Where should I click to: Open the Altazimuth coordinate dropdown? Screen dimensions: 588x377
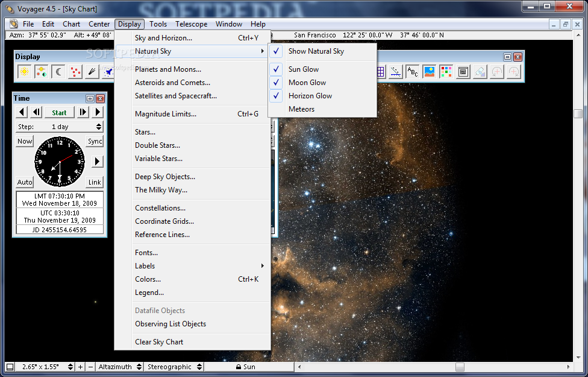[x=120, y=367]
